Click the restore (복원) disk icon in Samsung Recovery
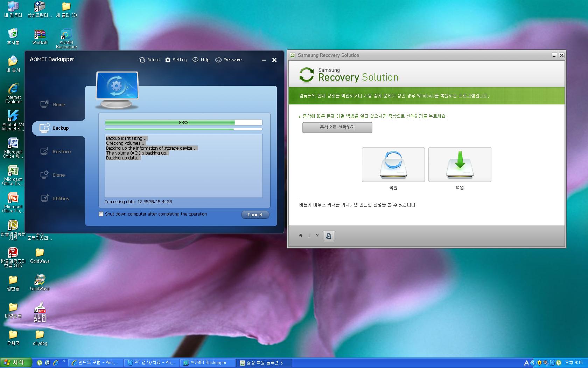 393,165
